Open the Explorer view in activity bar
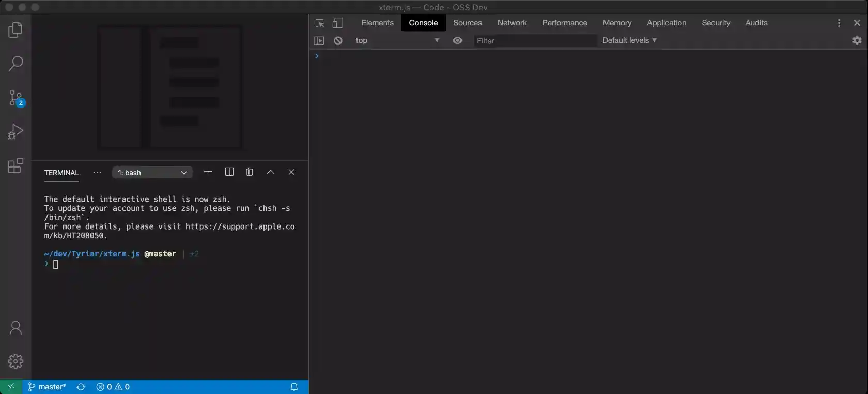The image size is (868, 394). [16, 30]
